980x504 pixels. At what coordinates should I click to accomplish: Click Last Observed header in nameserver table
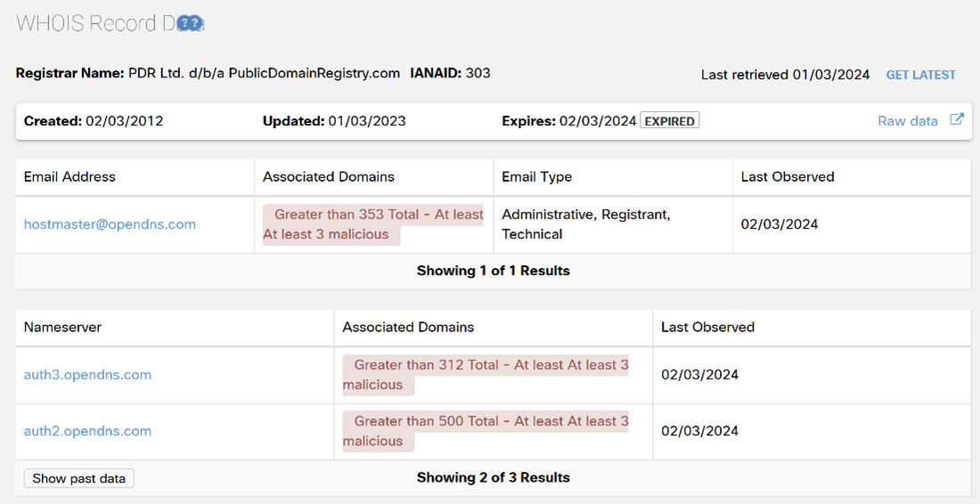tap(707, 327)
